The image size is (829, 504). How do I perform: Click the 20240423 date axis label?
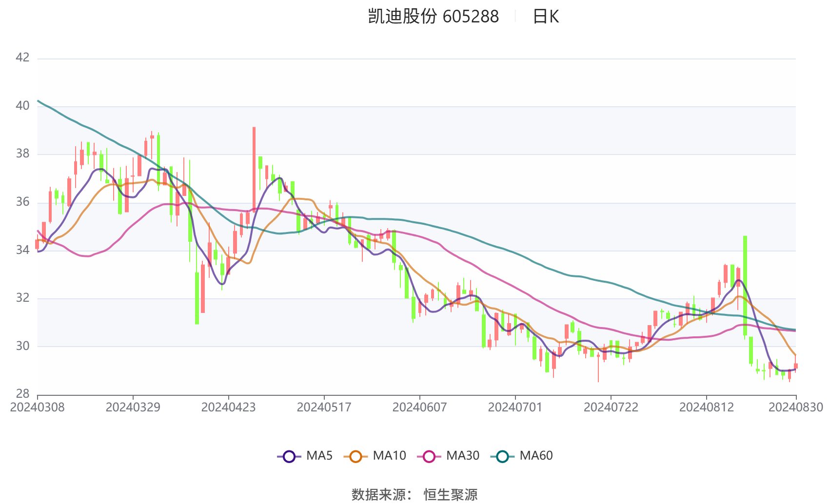pyautogui.click(x=228, y=407)
